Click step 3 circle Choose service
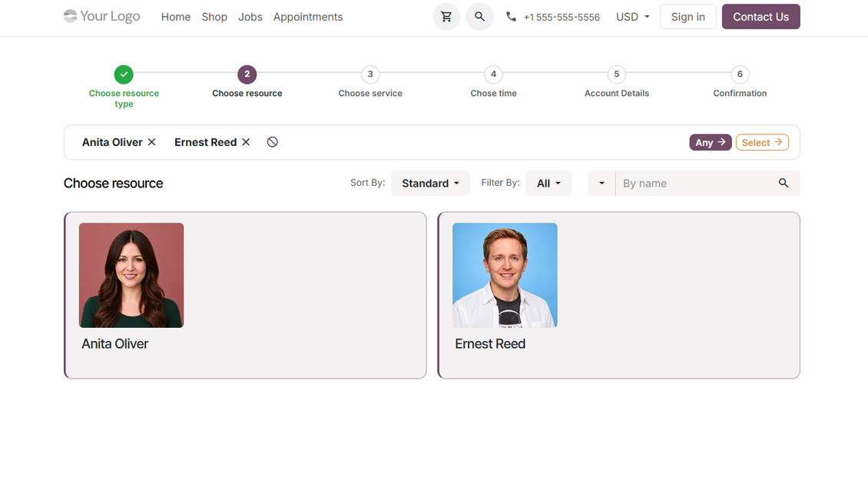 [370, 74]
